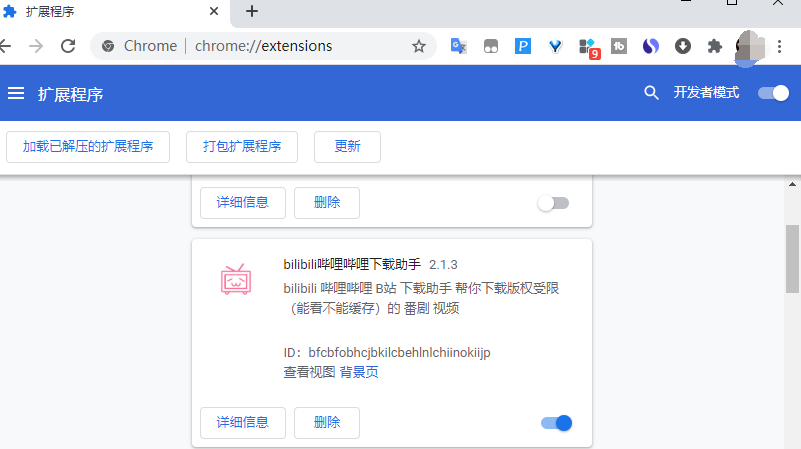The image size is (801, 449).
Task: Click 删除 for bilibili哔哩哔哩下载助手
Action: coord(327,422)
